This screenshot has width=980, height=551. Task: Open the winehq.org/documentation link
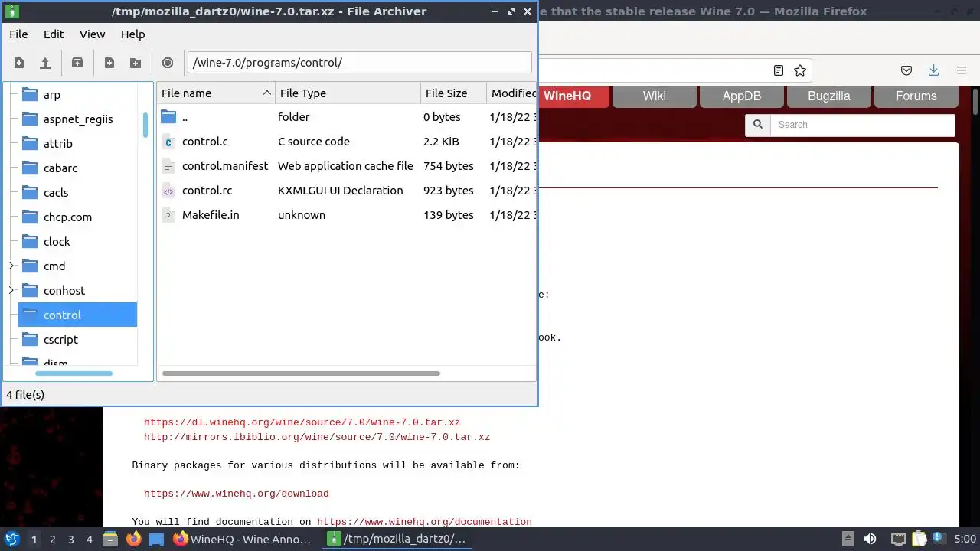(424, 522)
